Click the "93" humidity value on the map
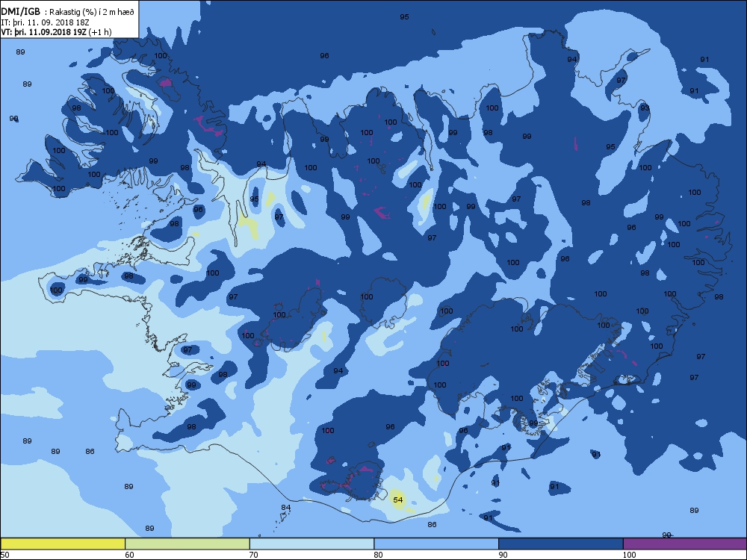The image size is (747, 560). point(645,108)
